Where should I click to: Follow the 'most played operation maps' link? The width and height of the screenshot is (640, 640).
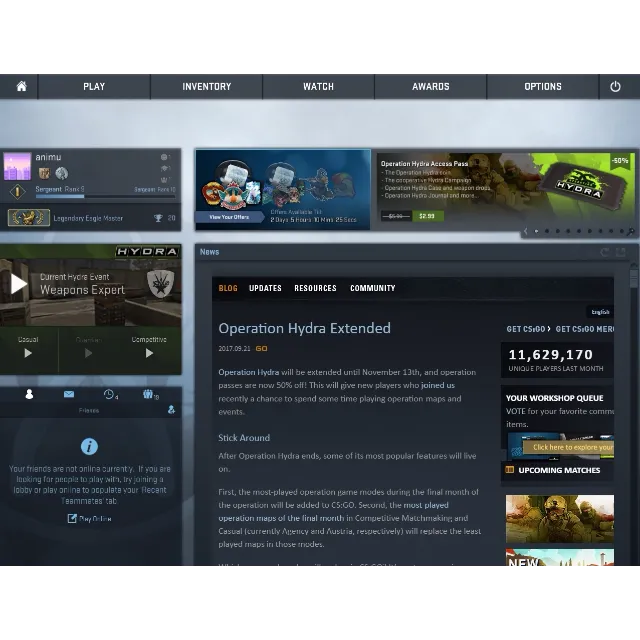pyautogui.click(x=333, y=511)
